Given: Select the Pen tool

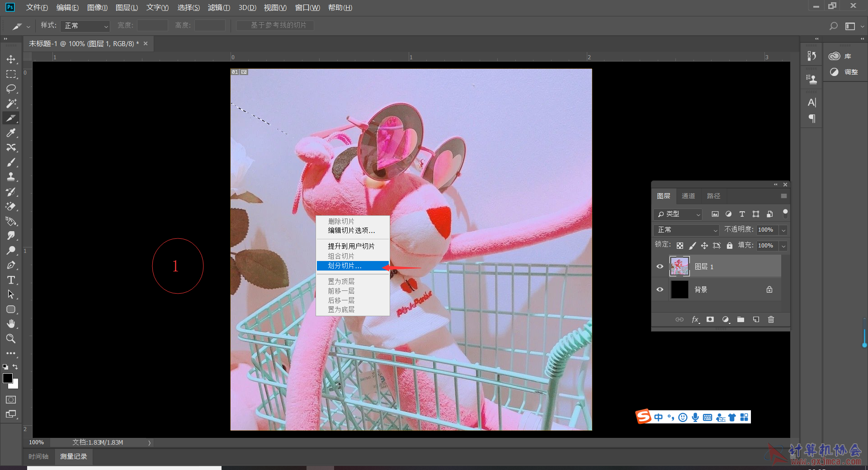Looking at the screenshot, I should [11, 265].
